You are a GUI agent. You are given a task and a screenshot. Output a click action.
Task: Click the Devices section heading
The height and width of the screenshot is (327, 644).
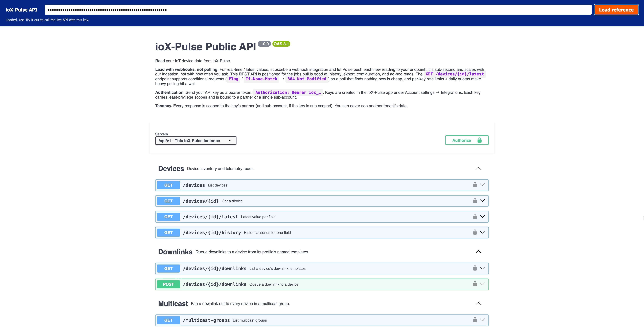click(171, 169)
